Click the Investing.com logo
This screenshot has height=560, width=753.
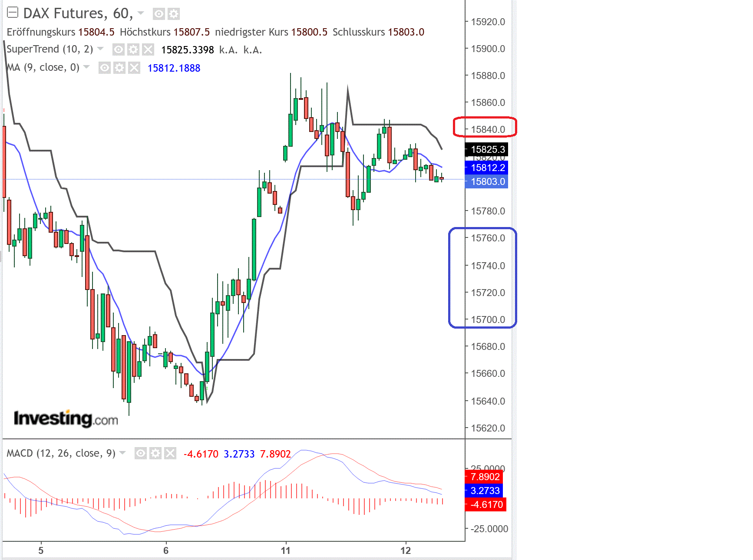click(x=66, y=418)
